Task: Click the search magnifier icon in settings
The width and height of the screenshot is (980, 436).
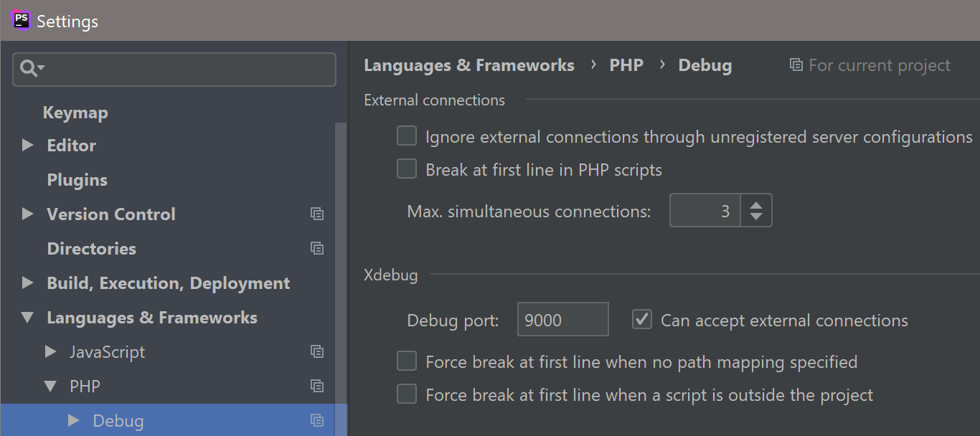Action: point(29,69)
